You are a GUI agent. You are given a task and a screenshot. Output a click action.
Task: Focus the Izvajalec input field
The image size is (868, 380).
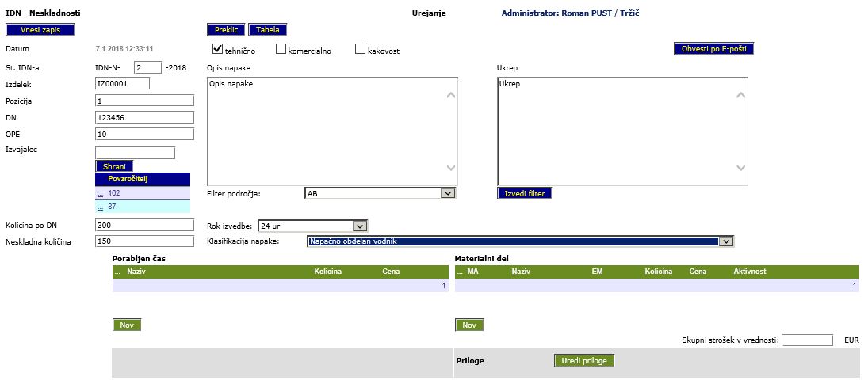[x=135, y=153]
